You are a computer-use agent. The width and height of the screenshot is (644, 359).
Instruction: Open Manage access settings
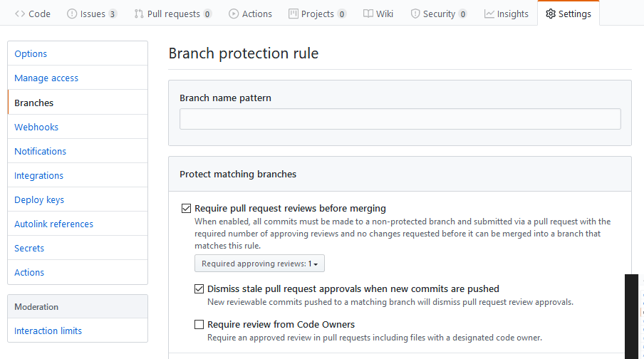pos(78,78)
